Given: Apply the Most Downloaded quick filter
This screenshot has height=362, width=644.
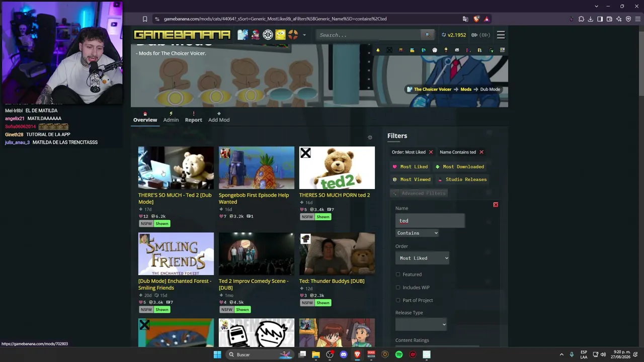Looking at the screenshot, I should click(x=459, y=167).
